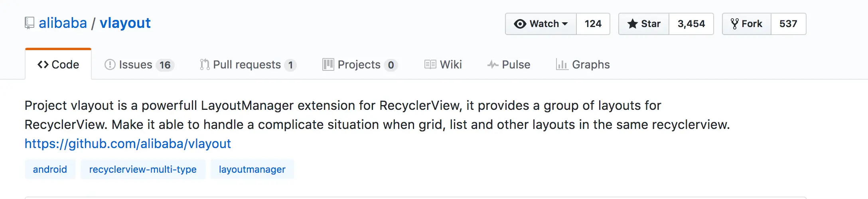This screenshot has width=868, height=199.
Task: Open the alibaba owner link
Action: tap(63, 23)
